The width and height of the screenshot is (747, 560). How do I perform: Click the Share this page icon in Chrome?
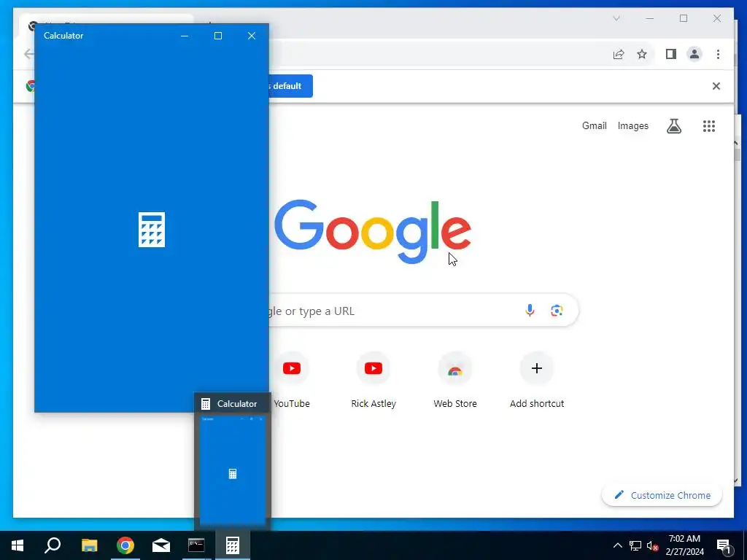619,54
